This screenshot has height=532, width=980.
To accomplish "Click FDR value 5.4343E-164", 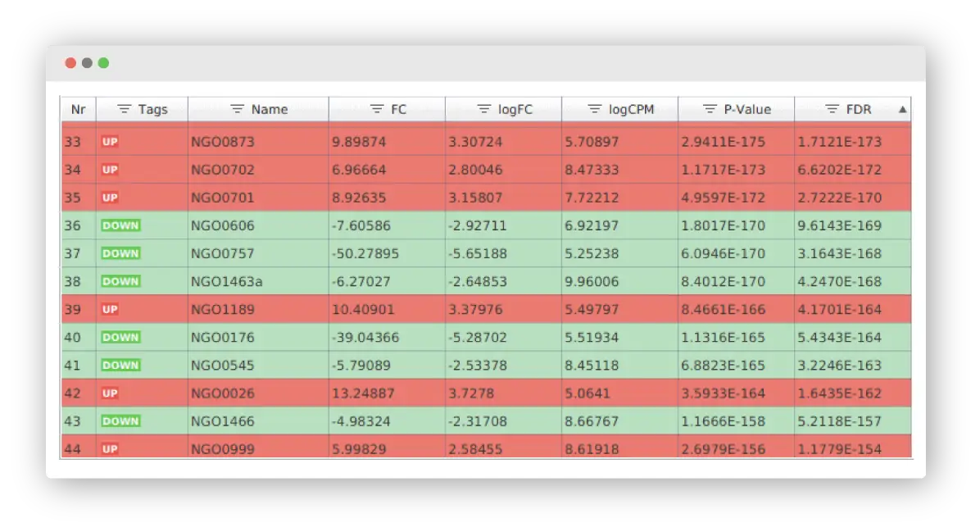I will coord(839,338).
